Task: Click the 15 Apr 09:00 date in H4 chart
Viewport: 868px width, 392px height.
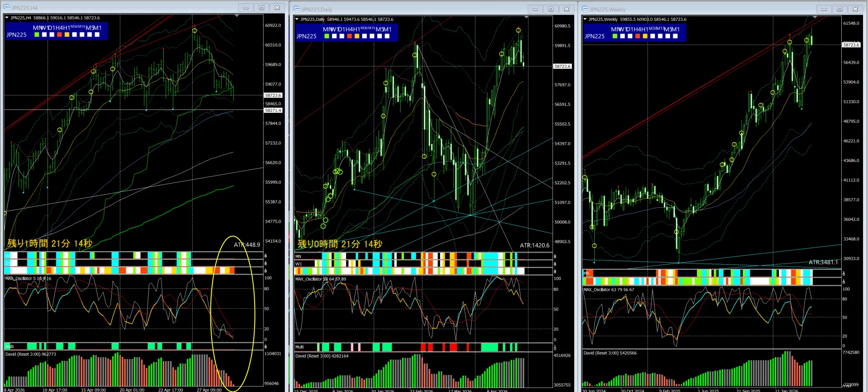Action: click(94, 390)
